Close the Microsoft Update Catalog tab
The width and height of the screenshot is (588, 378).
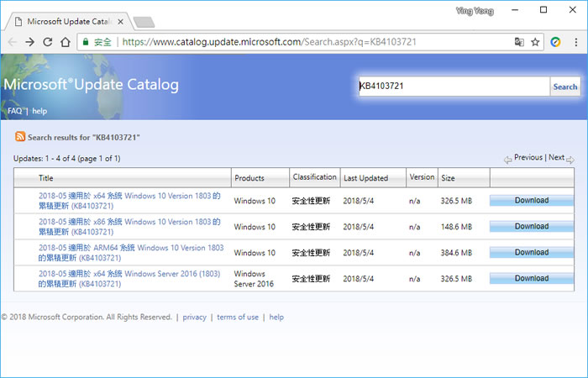click(x=120, y=22)
